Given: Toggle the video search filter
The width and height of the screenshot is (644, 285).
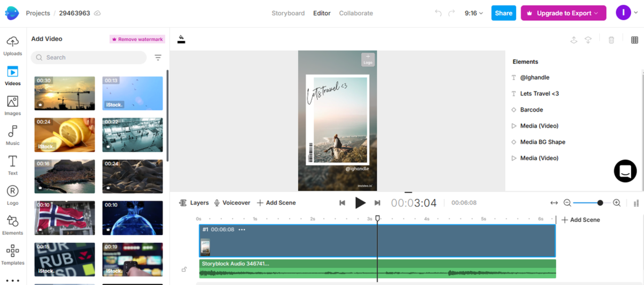Looking at the screenshot, I should [x=158, y=57].
